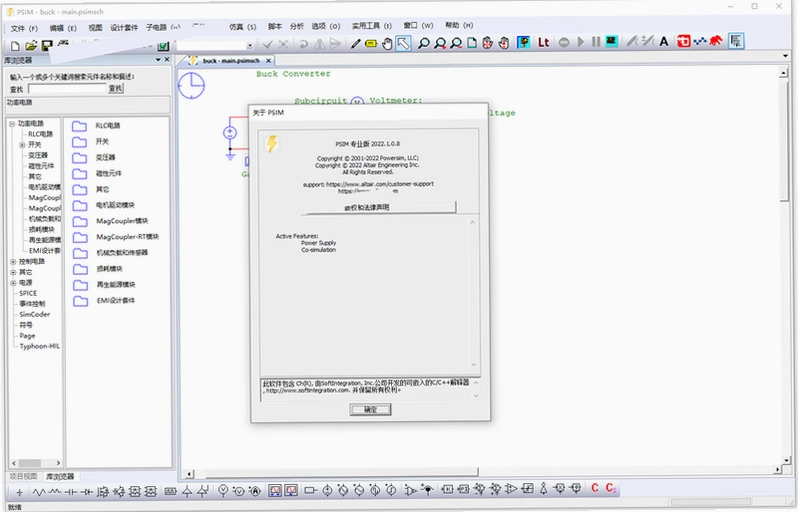Screen dimensions: 798x512
Task: Open the 仿真 (S) menu
Action: click(x=242, y=27)
